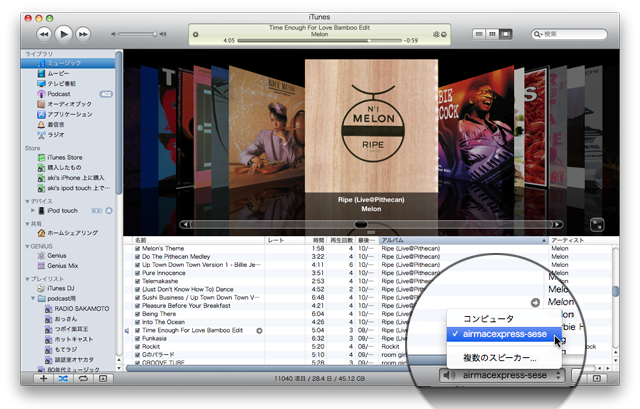Screen dimensions: 640x409
Task: Move the Cover Flow scroll thumb
Action: [361, 225]
